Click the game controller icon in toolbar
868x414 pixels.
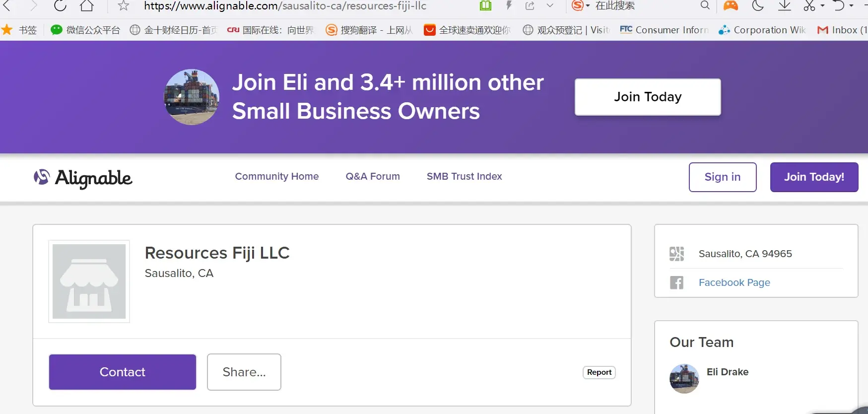pyautogui.click(x=731, y=5)
